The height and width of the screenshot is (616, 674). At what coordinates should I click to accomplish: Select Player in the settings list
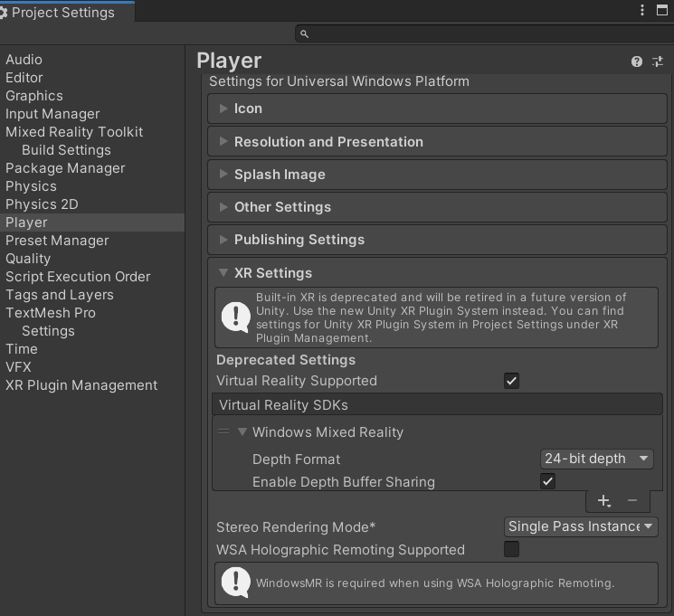pos(92,223)
